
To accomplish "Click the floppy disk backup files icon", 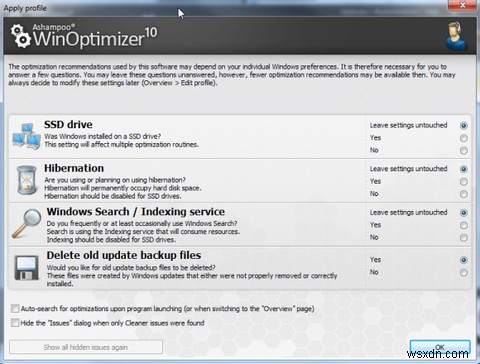I will pyautogui.click(x=27, y=267).
